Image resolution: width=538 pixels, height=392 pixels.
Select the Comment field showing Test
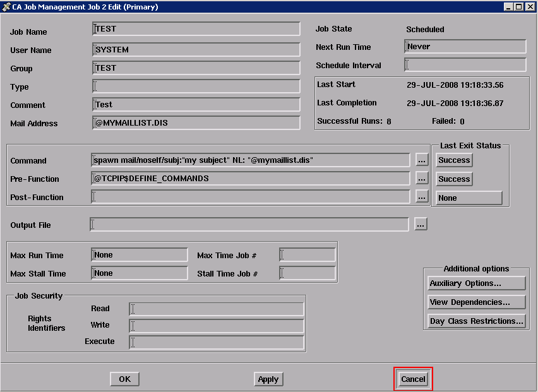196,104
